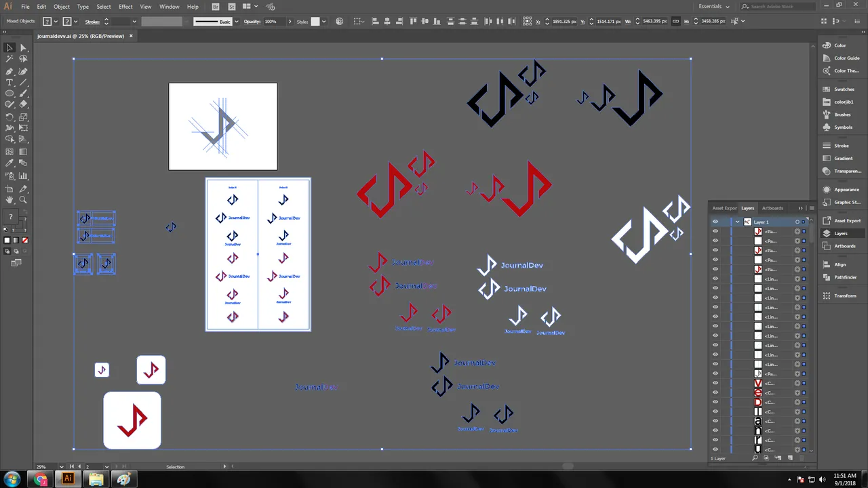Viewport: 868px width, 488px height.
Task: Pick the Type tool
Action: pyautogui.click(x=9, y=82)
